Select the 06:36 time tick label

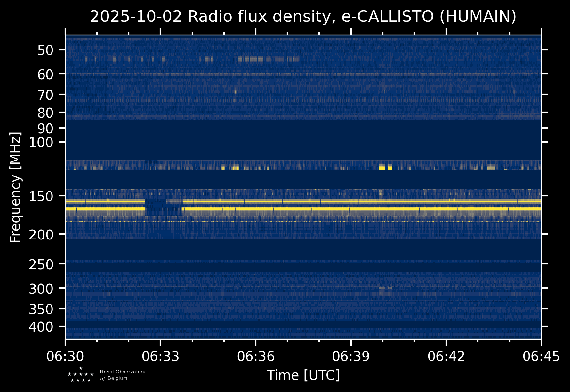[x=256, y=356]
